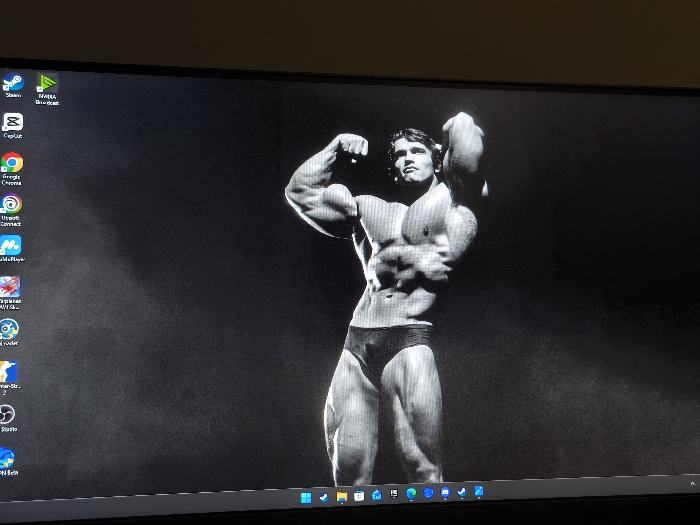
Task: Open the Photos app from taskbar
Action: click(479, 492)
